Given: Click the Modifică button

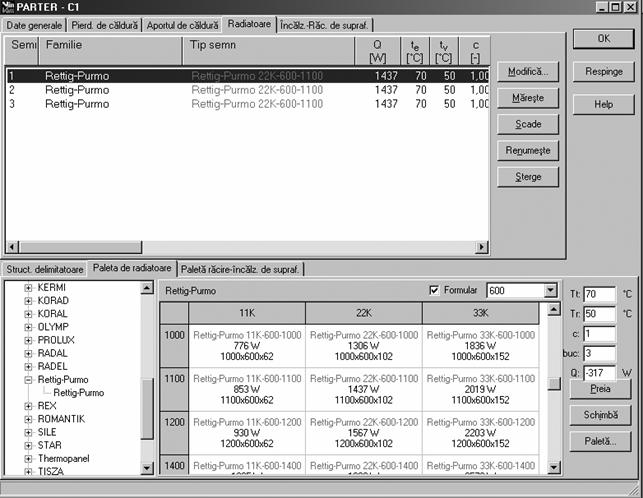Looking at the screenshot, I should tap(528, 72).
